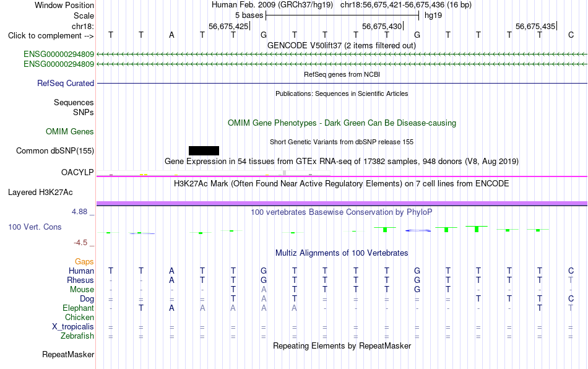Click the Elephant species row label
The image size is (588, 369).
(x=79, y=308)
